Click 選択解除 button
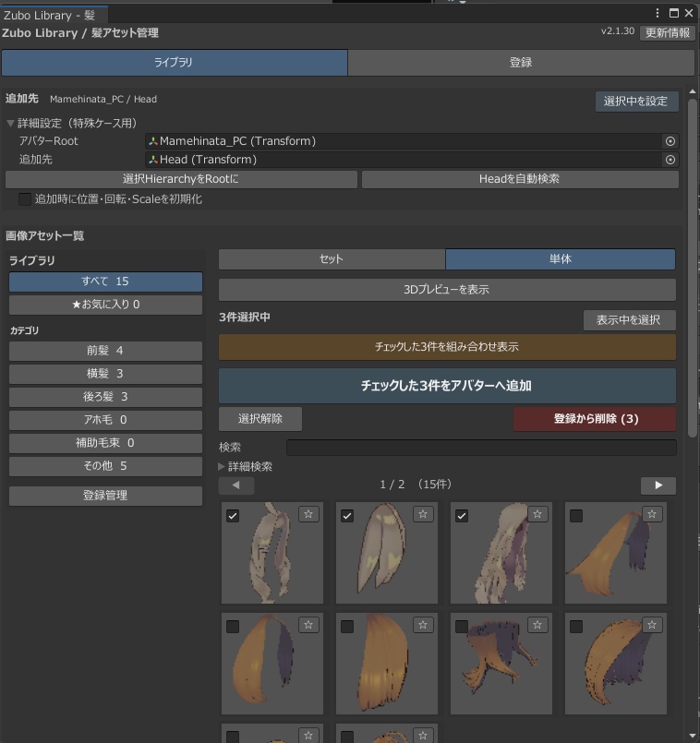The height and width of the screenshot is (743, 700). click(x=259, y=419)
